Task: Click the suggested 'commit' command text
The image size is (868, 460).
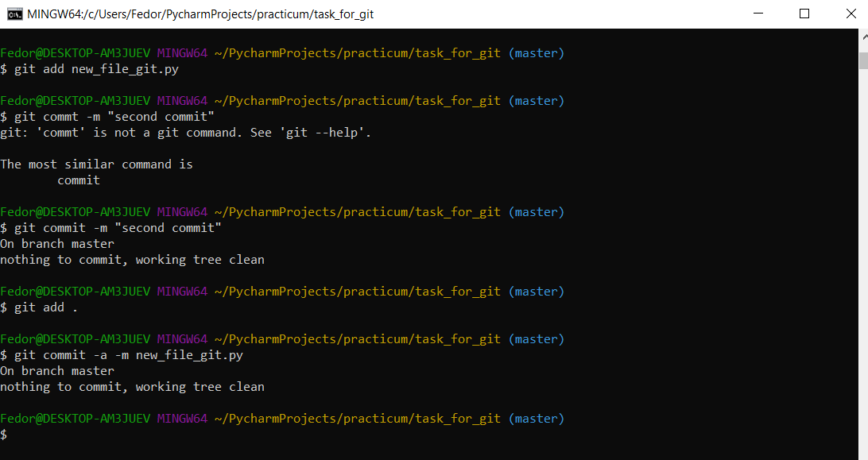Action: point(79,180)
